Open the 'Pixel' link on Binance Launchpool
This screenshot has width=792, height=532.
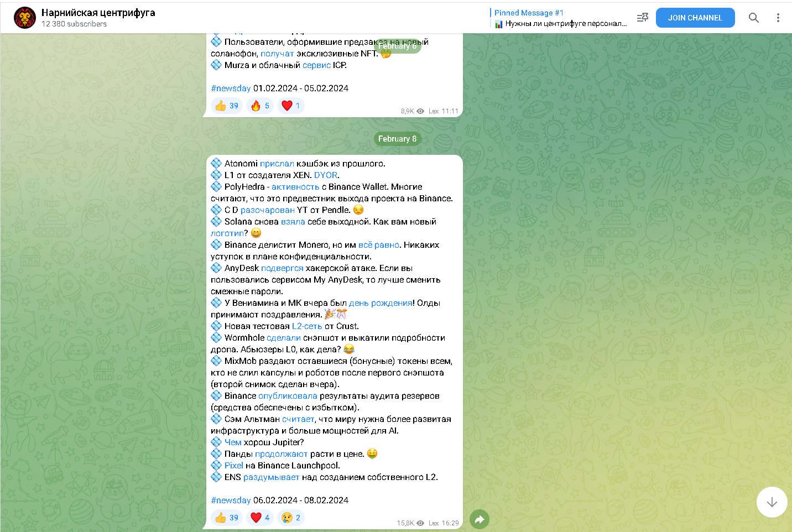click(234, 466)
